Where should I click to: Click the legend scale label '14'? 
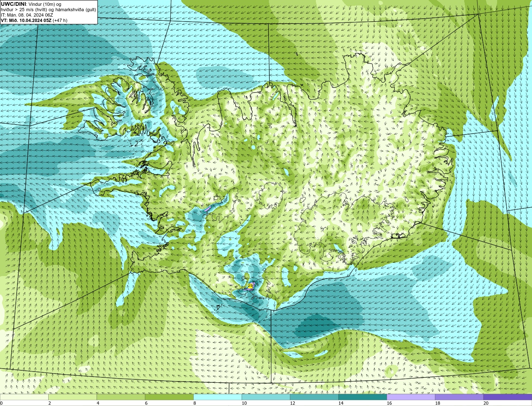[x=341, y=403]
